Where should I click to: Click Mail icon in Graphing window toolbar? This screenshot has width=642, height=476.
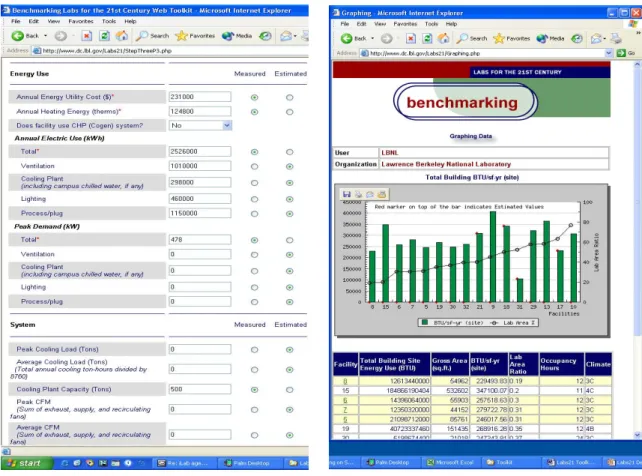(x=596, y=38)
